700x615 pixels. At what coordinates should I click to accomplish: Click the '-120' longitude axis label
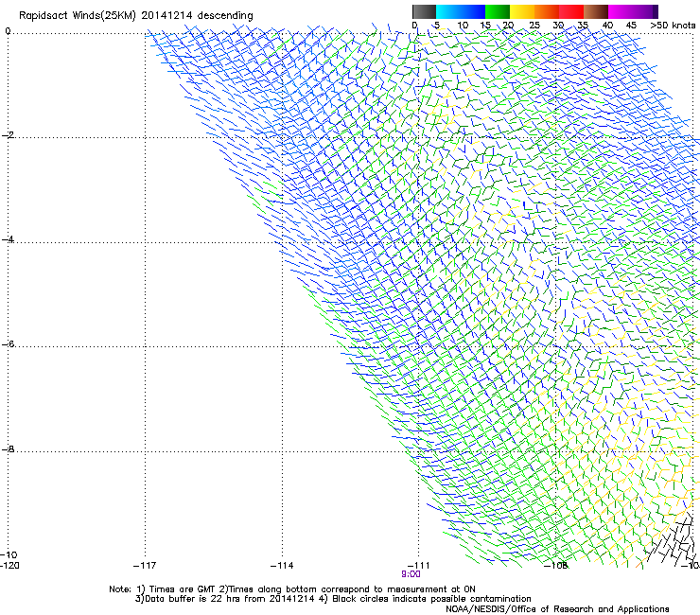click(x=9, y=566)
